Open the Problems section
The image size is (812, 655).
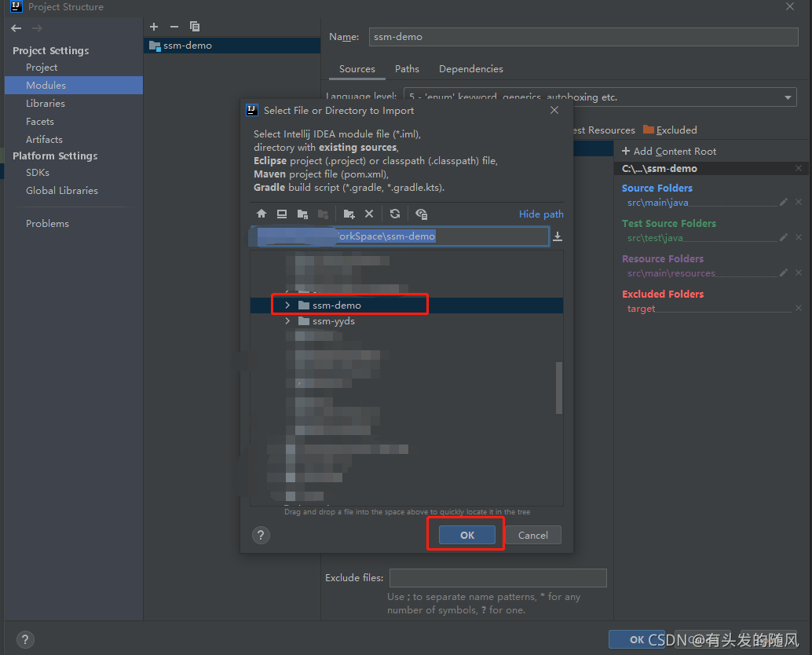[x=47, y=224]
